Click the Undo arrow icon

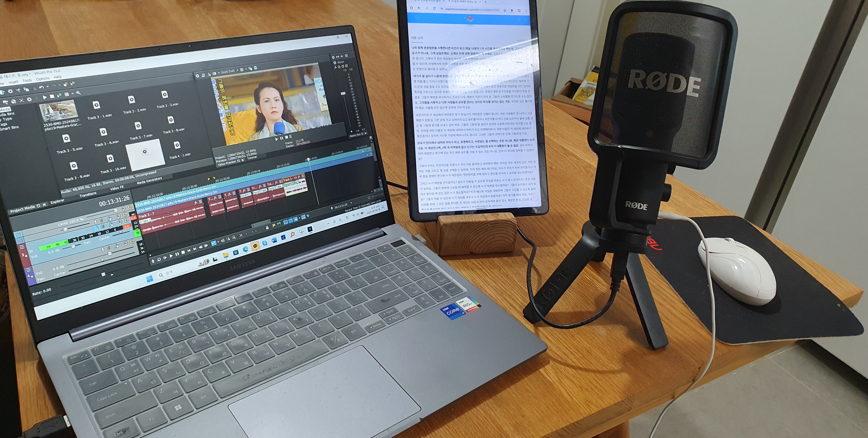[42, 88]
